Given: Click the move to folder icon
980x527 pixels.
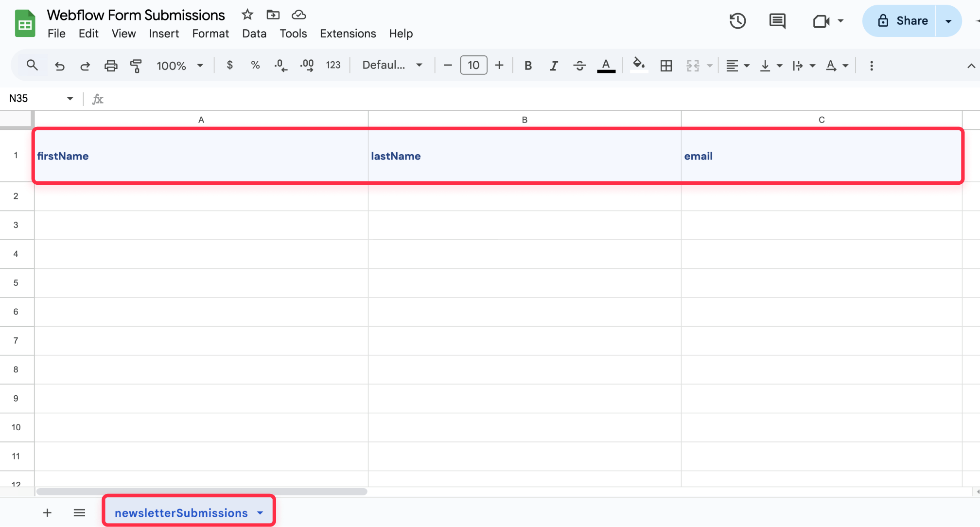Looking at the screenshot, I should coord(273,15).
